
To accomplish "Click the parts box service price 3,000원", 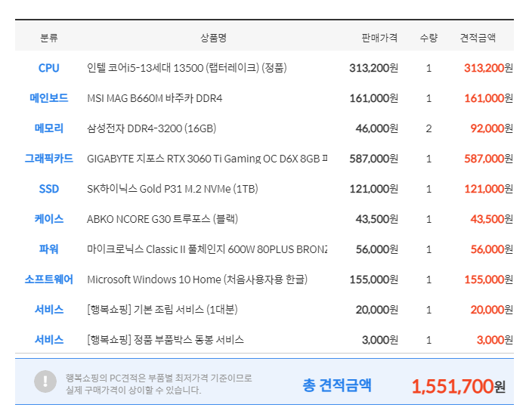I will tap(380, 340).
